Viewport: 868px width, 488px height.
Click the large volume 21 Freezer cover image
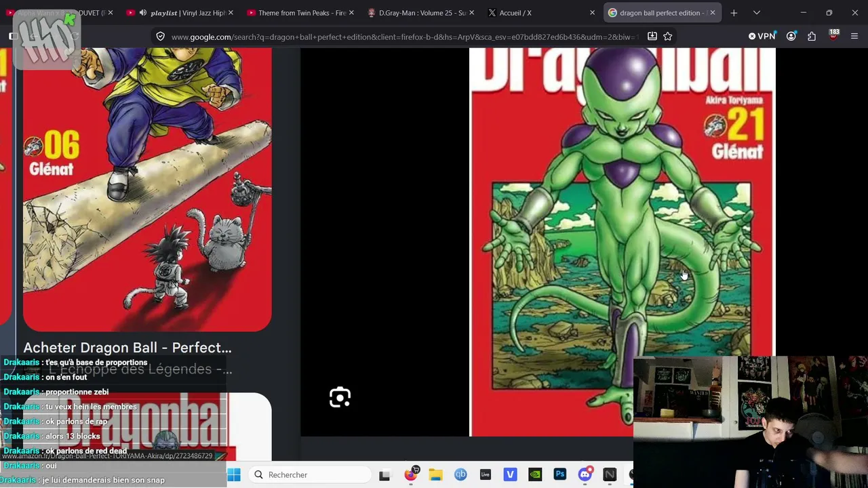622,242
